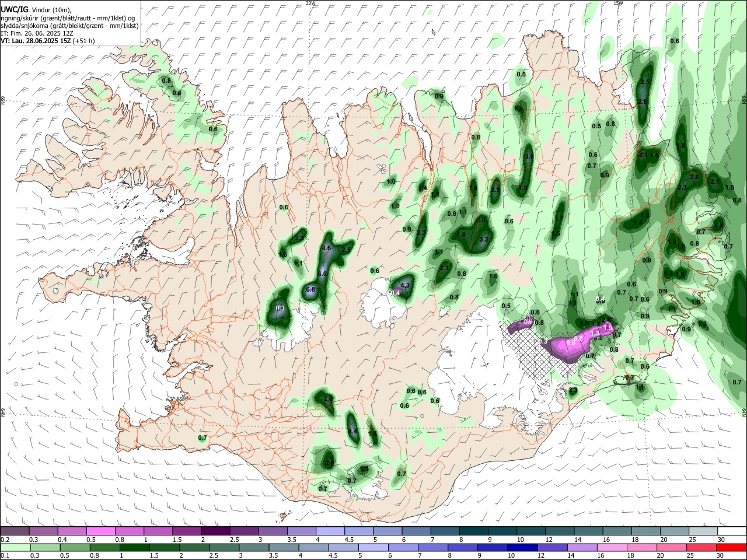Select the dusky plum swatch starting at 0.2
Screen dimensions: 747x560
click(x=15, y=531)
